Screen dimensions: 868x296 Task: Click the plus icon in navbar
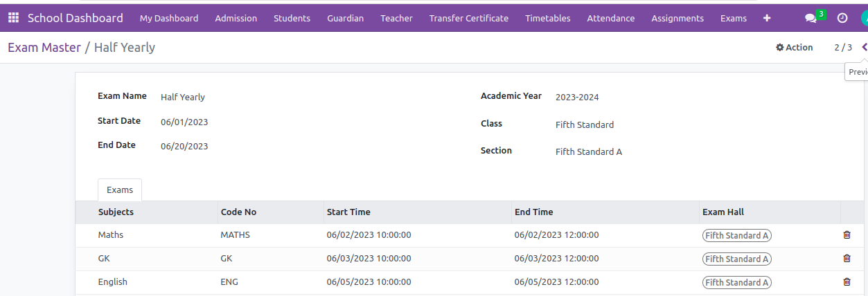tap(767, 18)
